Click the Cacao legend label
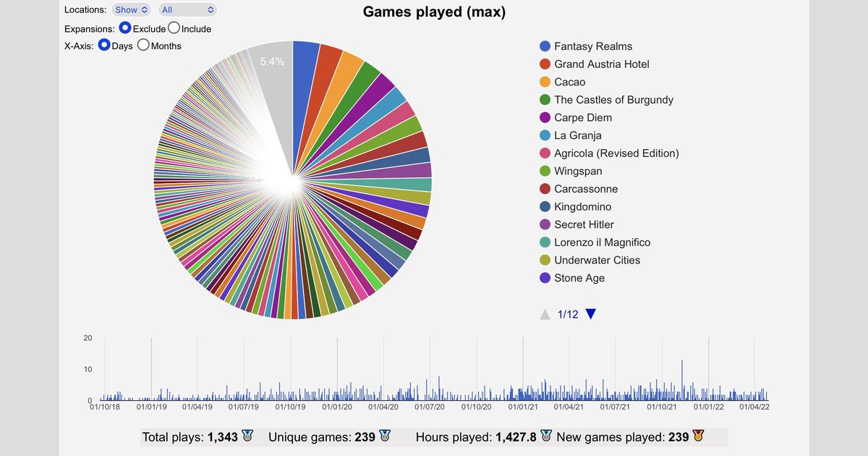The height and width of the screenshot is (456, 868). pos(570,82)
